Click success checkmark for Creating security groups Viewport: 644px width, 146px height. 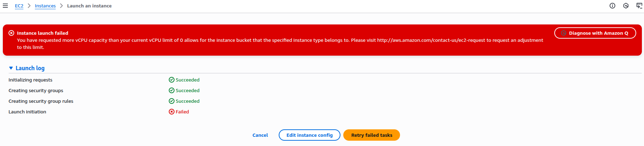tap(172, 90)
